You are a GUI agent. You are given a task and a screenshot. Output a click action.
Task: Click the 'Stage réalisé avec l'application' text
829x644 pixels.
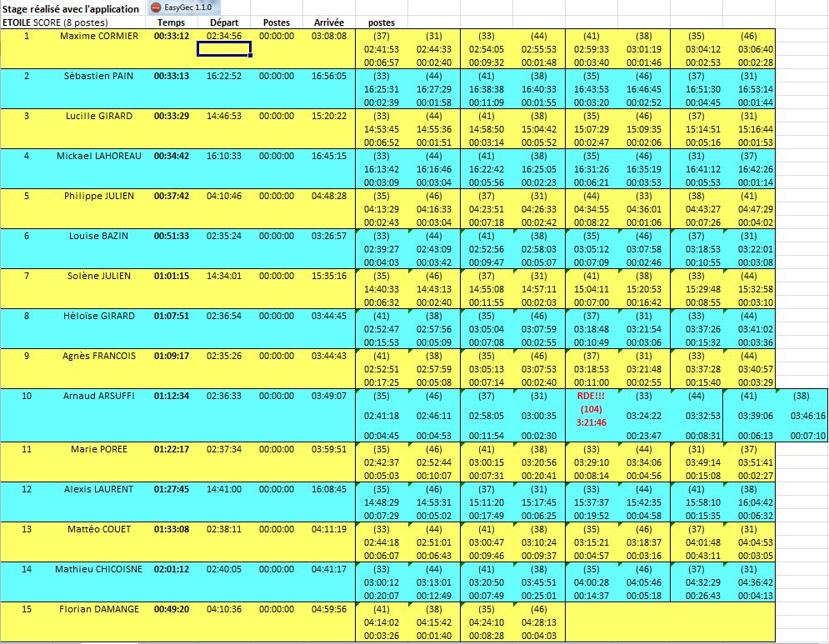pos(72,7)
